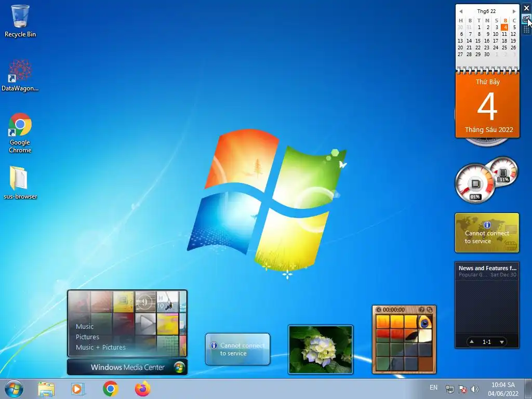Click the toucan eye tile in the puzzle
Viewport: 532px width, 399px height.
click(425, 322)
